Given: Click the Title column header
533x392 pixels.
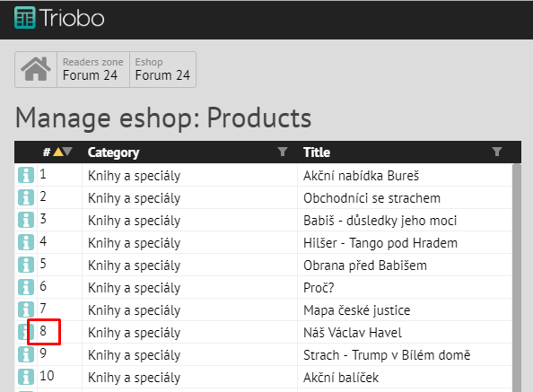Looking at the screenshot, I should 317,152.
